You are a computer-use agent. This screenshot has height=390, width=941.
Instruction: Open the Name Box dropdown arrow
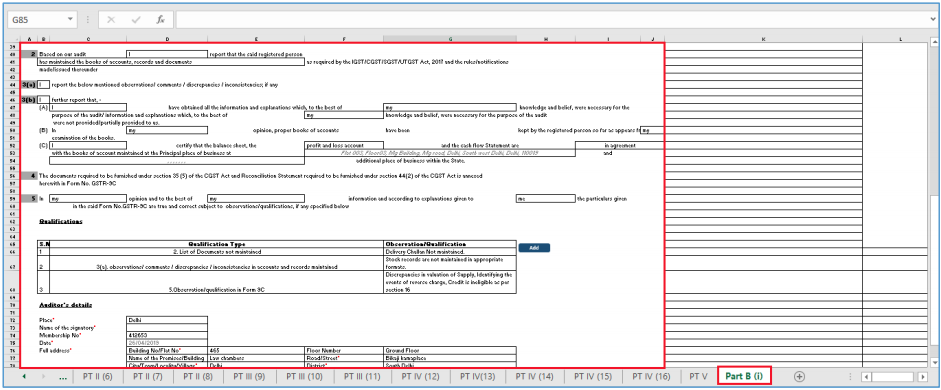pos(71,20)
